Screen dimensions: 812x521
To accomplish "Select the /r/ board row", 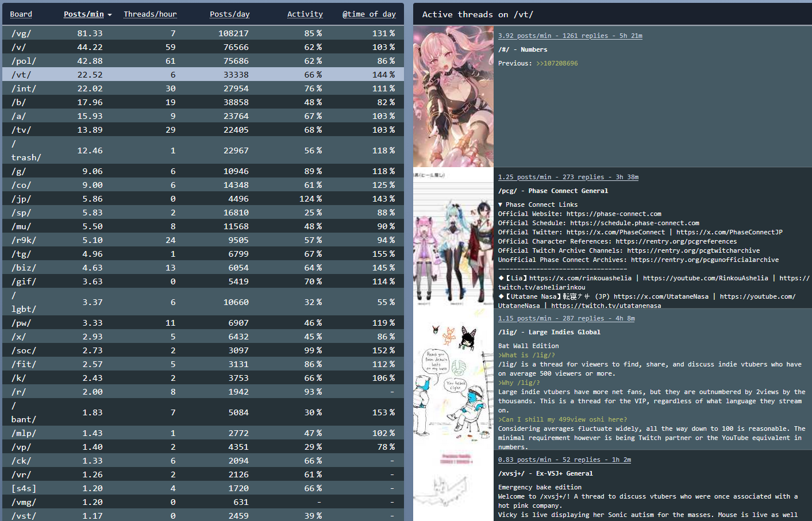I will click(203, 392).
